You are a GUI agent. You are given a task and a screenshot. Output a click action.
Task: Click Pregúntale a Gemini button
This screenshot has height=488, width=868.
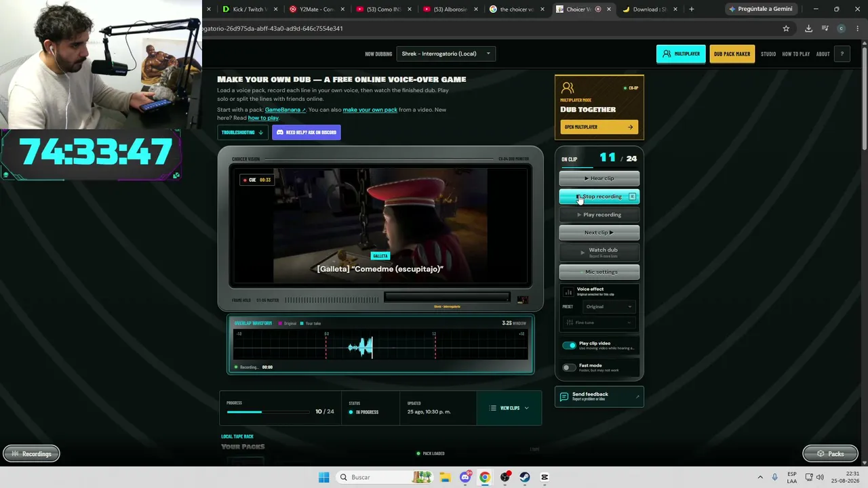760,9
